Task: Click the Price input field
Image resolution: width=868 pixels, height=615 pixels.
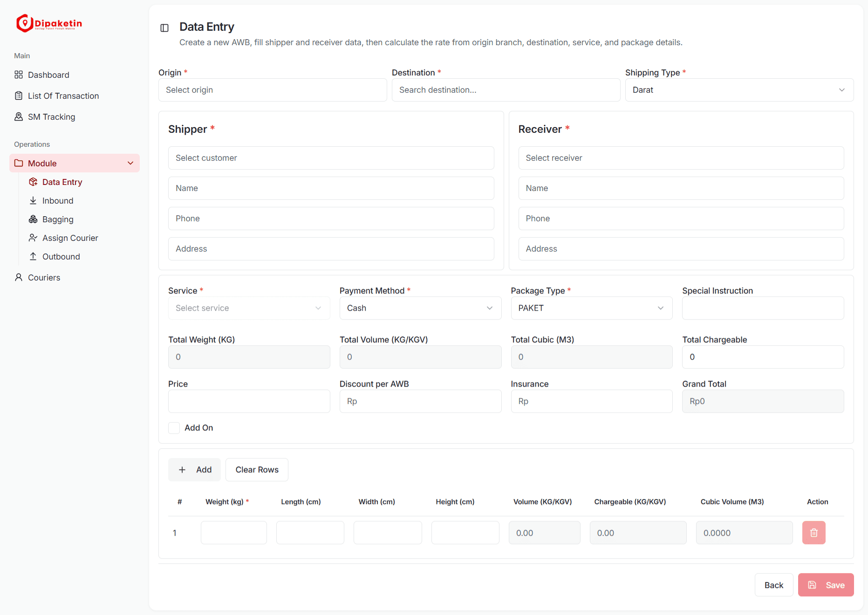Action: click(x=249, y=401)
